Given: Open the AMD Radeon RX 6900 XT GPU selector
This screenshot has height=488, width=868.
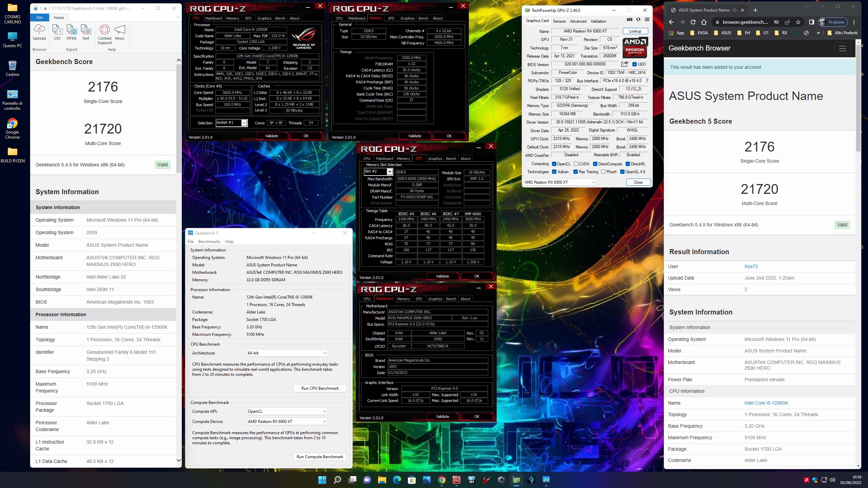Looking at the screenshot, I should [x=560, y=182].
